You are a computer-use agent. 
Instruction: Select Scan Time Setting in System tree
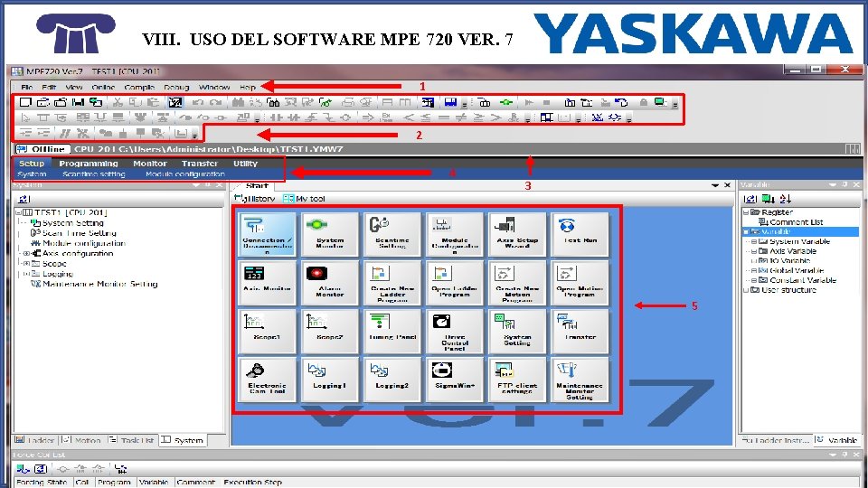[x=80, y=233]
